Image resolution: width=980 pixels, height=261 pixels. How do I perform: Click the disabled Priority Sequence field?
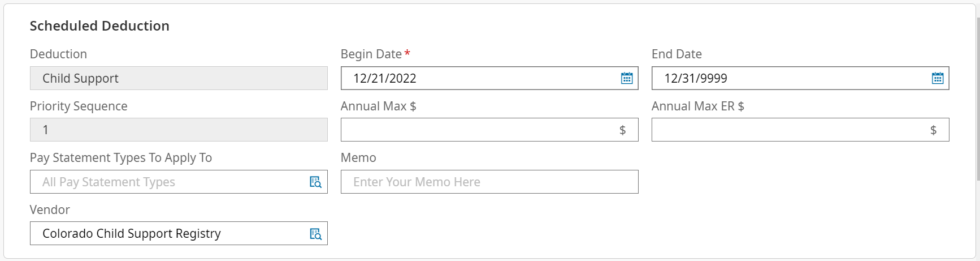pos(179,130)
